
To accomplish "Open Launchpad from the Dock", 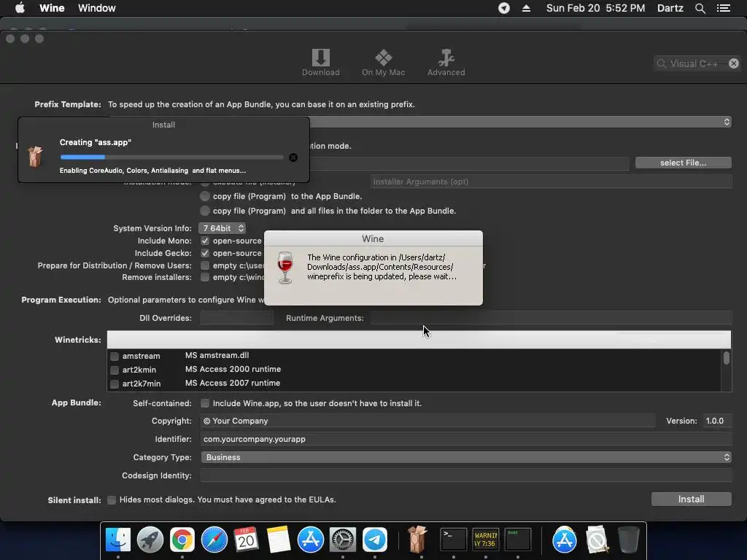I will 150,540.
